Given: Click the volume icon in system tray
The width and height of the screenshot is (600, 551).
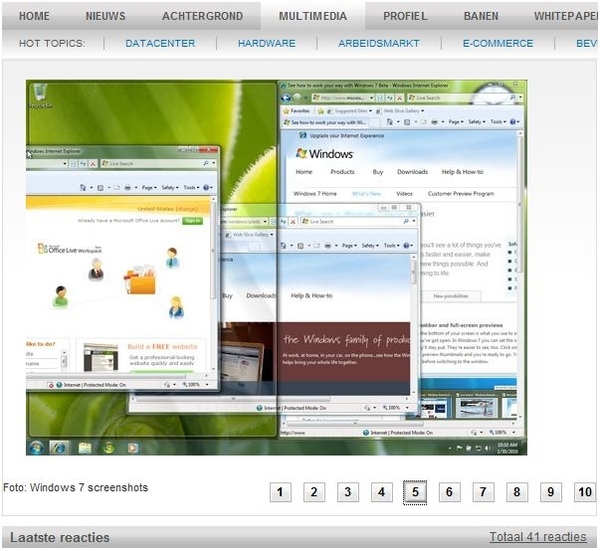Looking at the screenshot, I should coord(487,448).
